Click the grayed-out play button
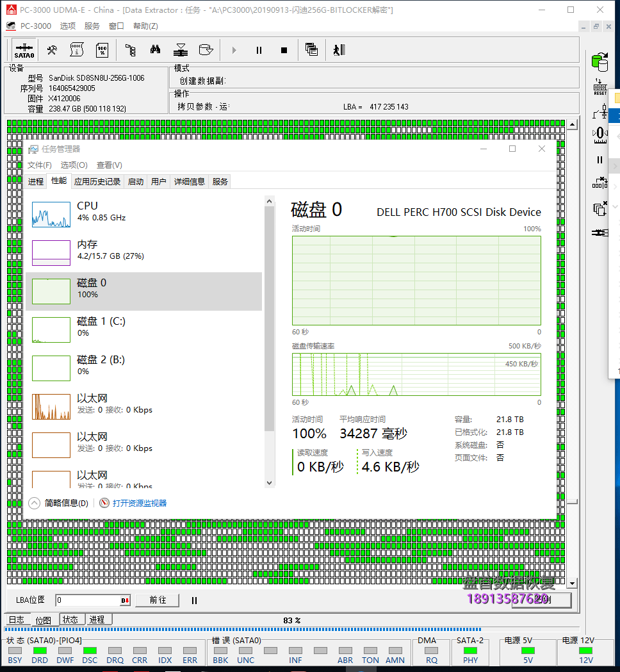The width and height of the screenshot is (620, 672). [234, 50]
